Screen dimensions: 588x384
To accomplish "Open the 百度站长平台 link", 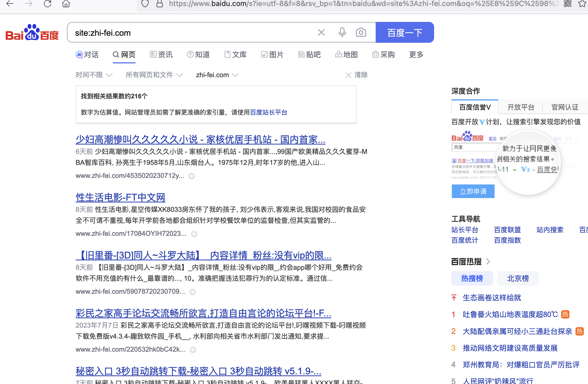I will (x=269, y=112).
